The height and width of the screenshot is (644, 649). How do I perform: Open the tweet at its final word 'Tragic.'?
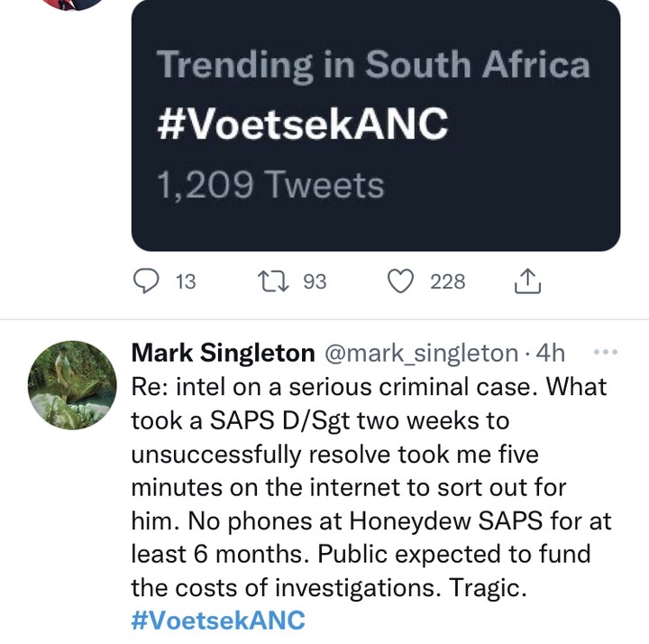487,587
